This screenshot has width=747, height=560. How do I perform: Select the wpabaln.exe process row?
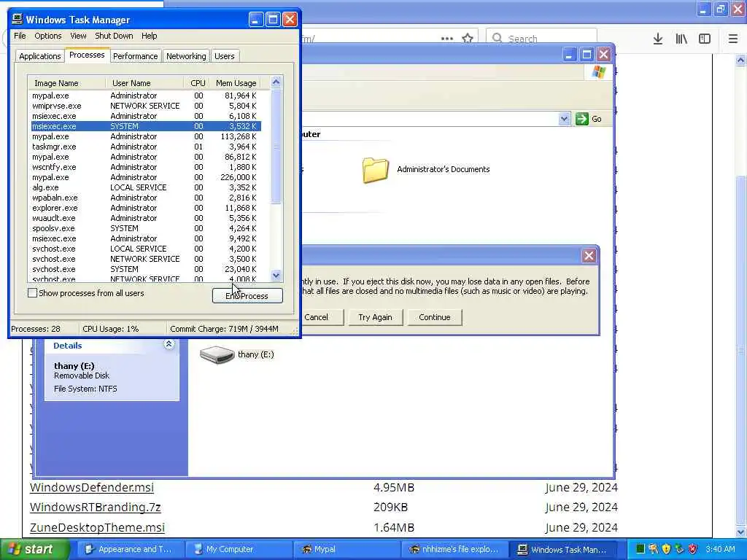coord(145,198)
